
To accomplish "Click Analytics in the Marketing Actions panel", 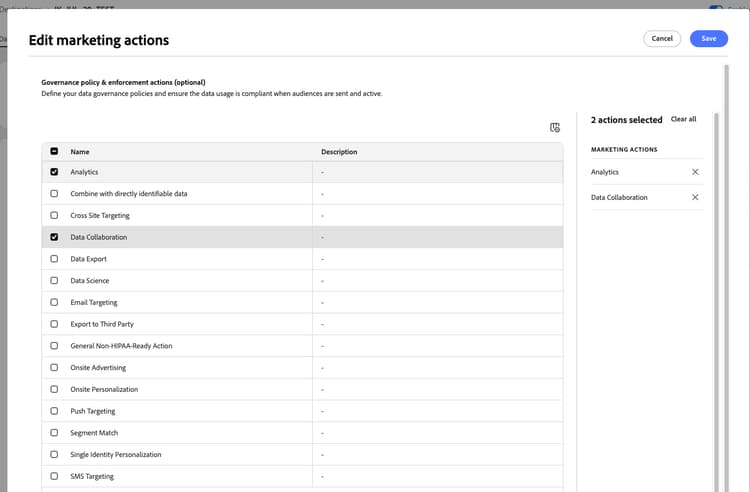I will pyautogui.click(x=605, y=172).
